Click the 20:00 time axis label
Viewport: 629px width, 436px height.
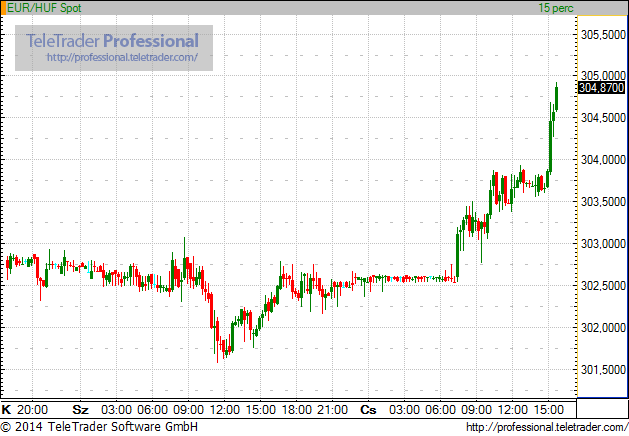33,410
